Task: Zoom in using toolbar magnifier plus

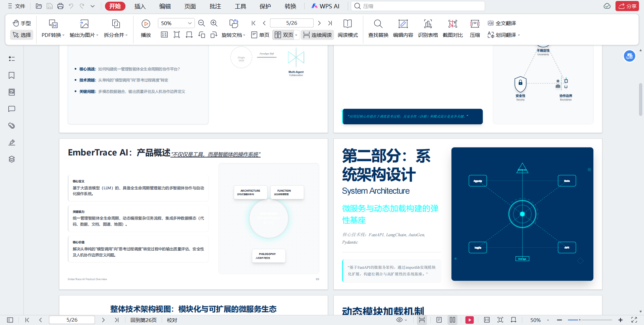Action: point(214,23)
